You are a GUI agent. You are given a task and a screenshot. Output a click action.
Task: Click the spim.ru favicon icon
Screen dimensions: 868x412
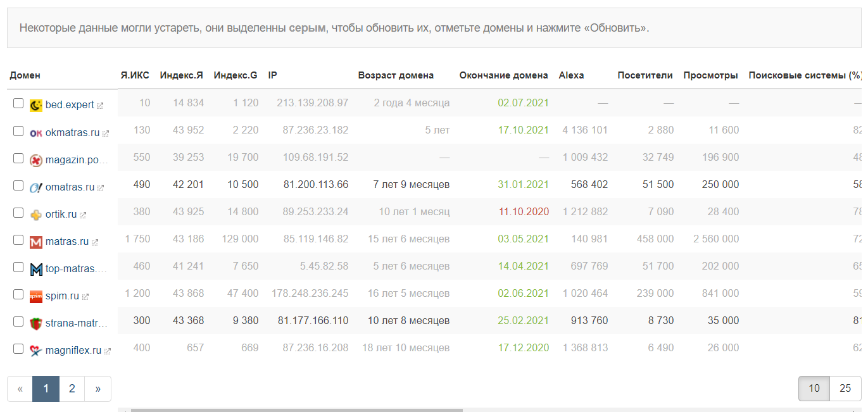point(36,296)
